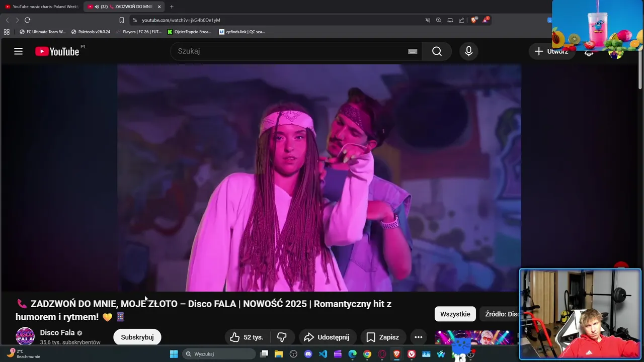Switch to YouTube music charts tab
Screen dimensions: 644x362
(42, 7)
